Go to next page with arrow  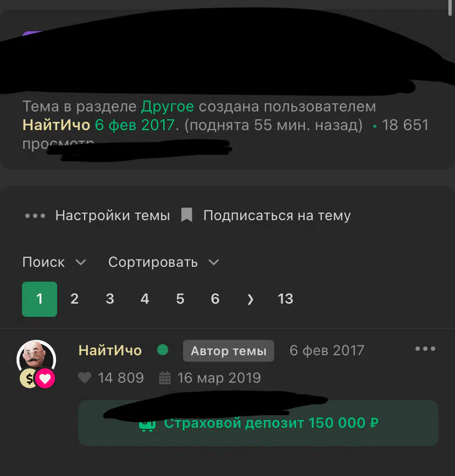(x=250, y=299)
